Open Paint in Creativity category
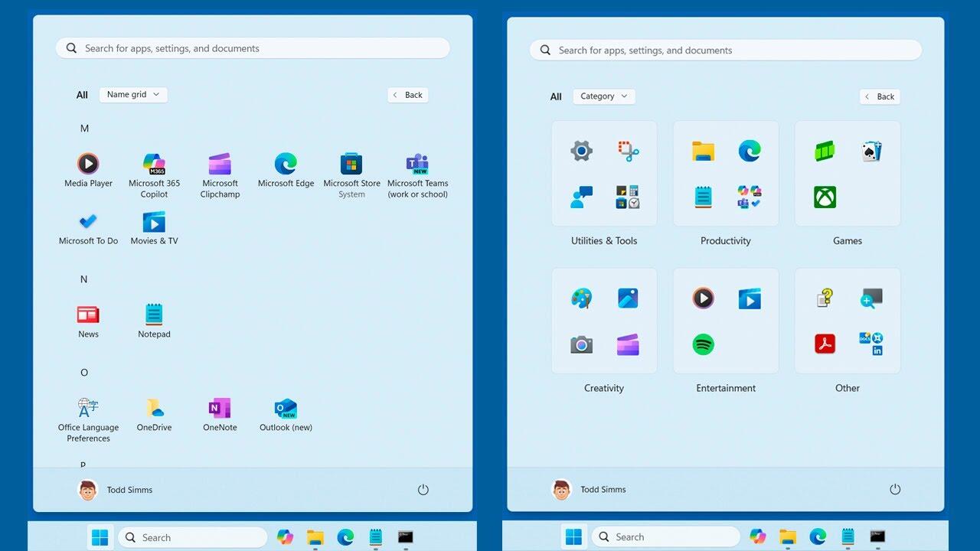 coord(582,298)
